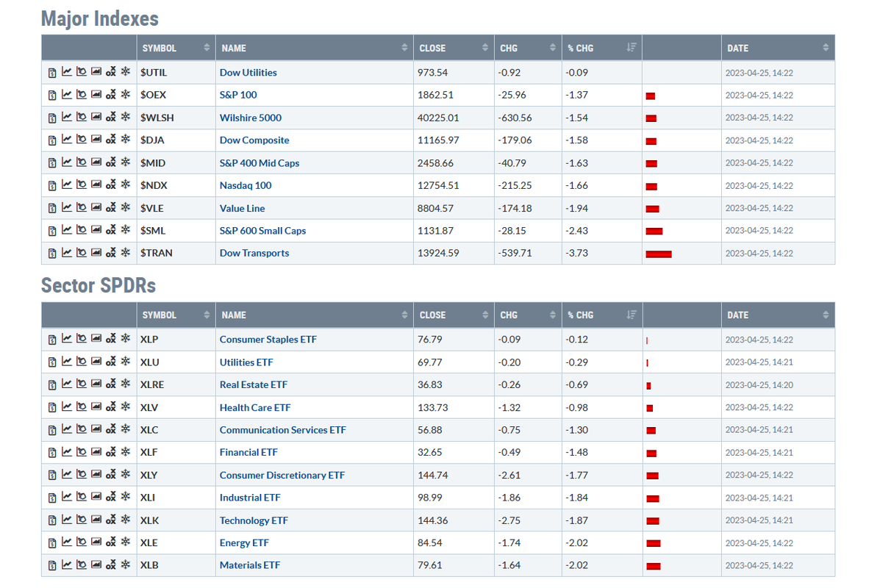Open the Seasonality snowflake icon for $UTIL

[x=126, y=71]
